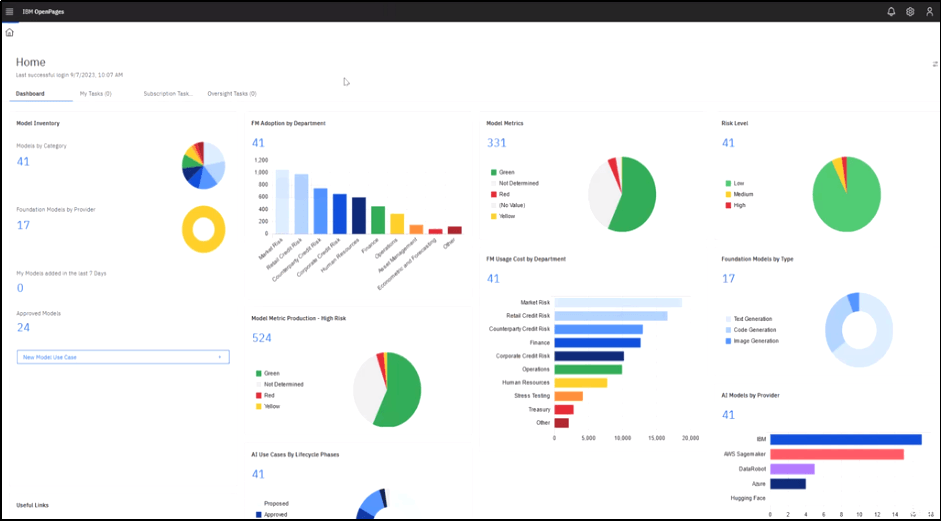Click AWS Sagemaker bar in AI Models by Provider
The height and width of the screenshot is (521, 941).
837,454
